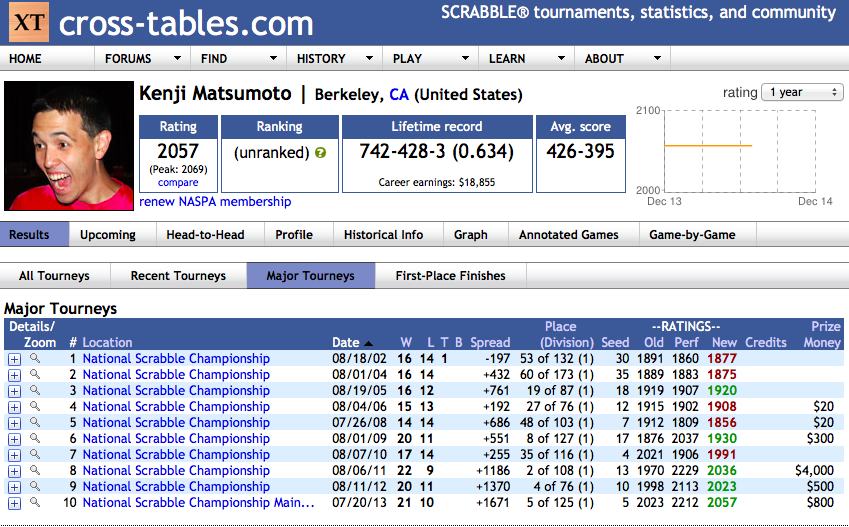Open the 08/18/02 National Scrabble Championship link
The image size is (849, 527).
pyautogui.click(x=176, y=359)
